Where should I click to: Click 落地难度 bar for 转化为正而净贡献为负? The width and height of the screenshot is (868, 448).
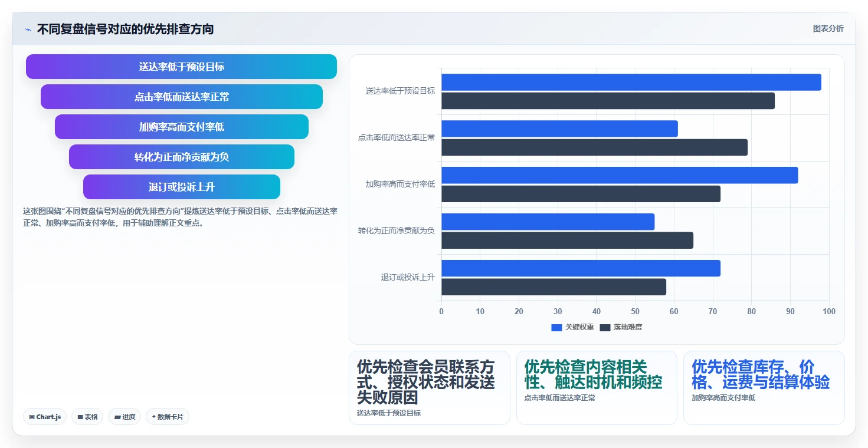567,241
